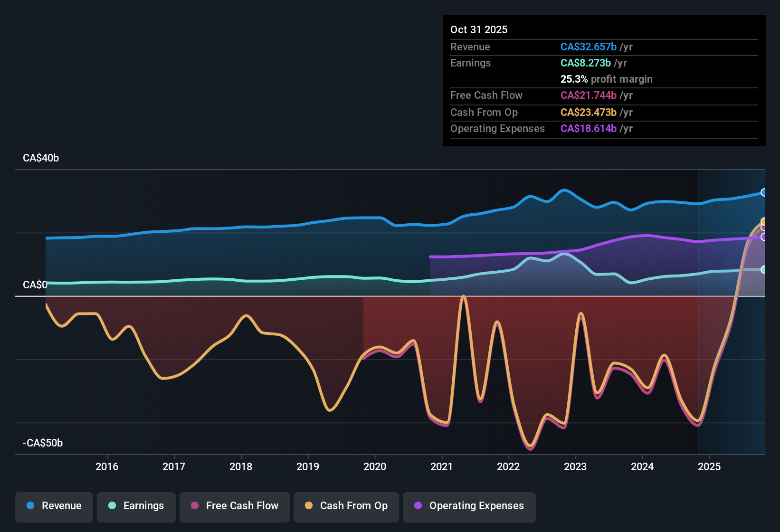Toggle the Cash From Op legend button

(346, 507)
